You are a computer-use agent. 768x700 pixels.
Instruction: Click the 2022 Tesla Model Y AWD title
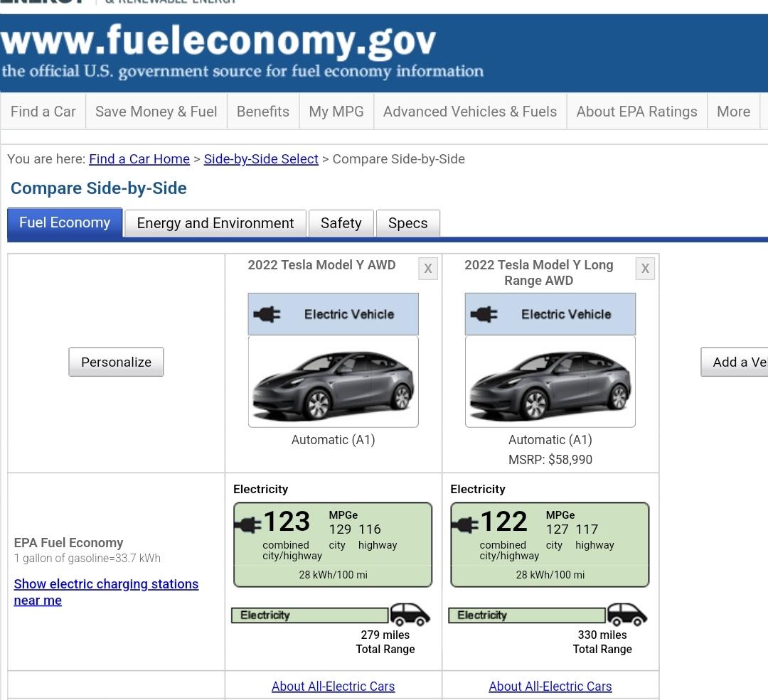321,265
